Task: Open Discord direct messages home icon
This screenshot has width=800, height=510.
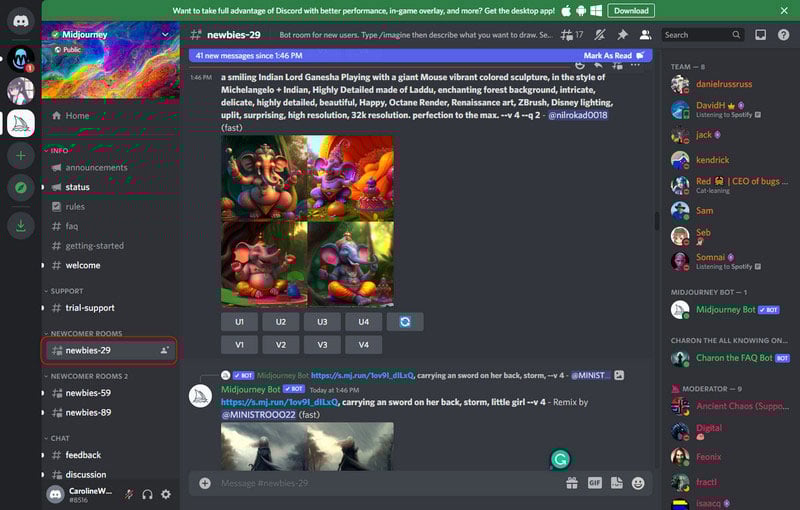Action: (x=20, y=21)
